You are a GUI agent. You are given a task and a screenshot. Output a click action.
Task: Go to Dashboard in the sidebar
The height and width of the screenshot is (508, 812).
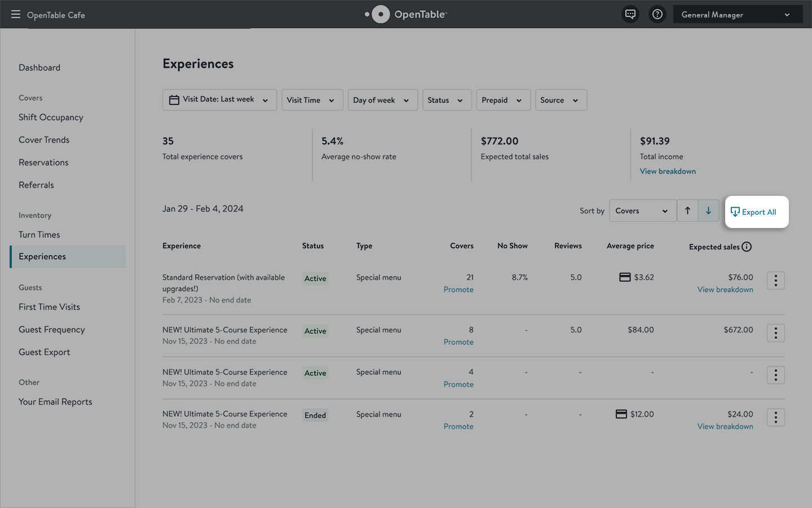point(39,68)
